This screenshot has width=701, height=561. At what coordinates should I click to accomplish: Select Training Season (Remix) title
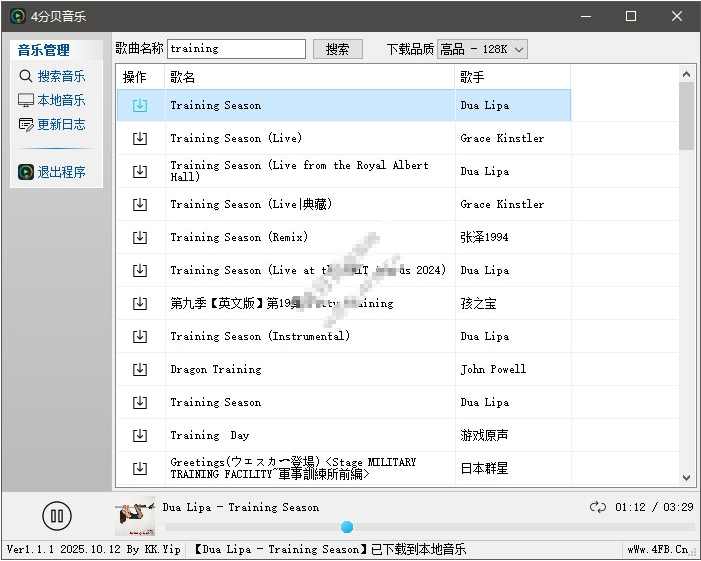click(x=239, y=237)
